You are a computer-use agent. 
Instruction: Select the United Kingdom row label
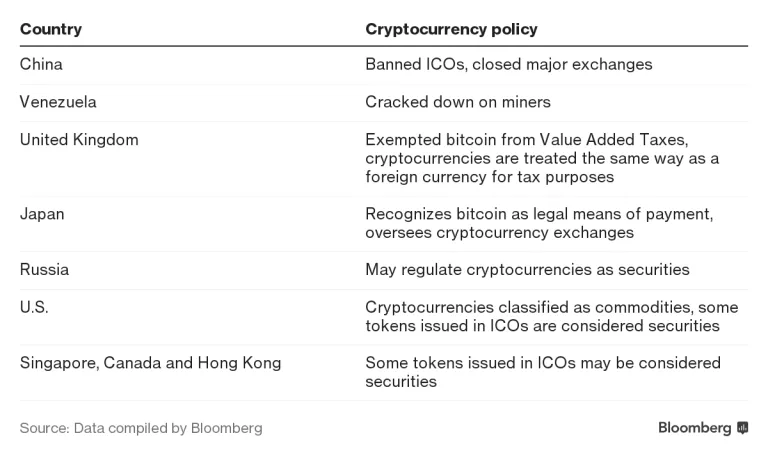[79, 140]
